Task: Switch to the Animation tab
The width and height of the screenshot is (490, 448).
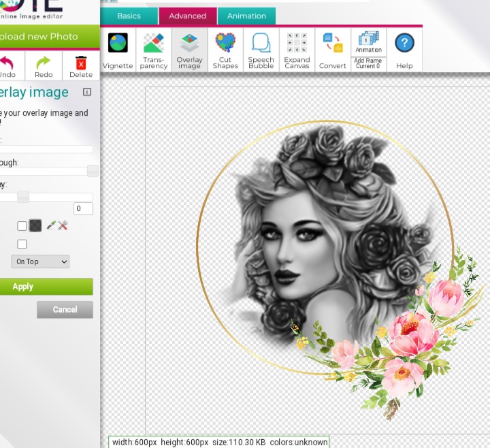Action: pos(246,16)
